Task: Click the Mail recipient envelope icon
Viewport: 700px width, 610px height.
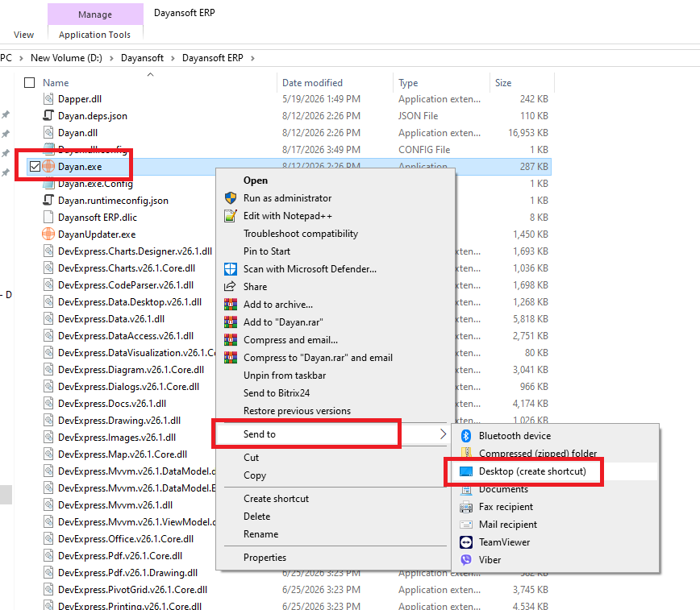Action: [466, 525]
